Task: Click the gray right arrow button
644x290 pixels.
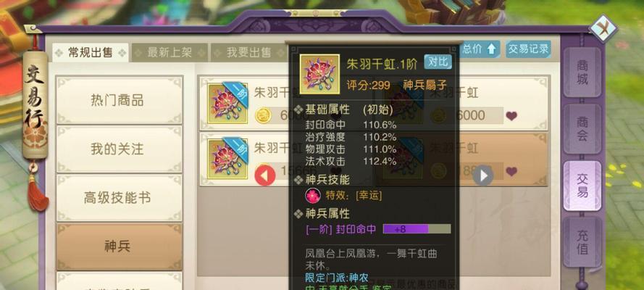Action: click(x=483, y=175)
